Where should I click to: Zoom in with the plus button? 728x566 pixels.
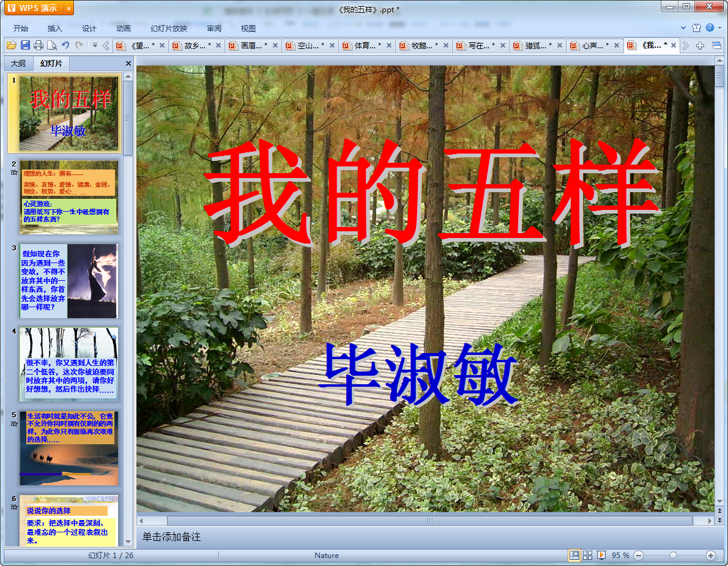coord(710,556)
